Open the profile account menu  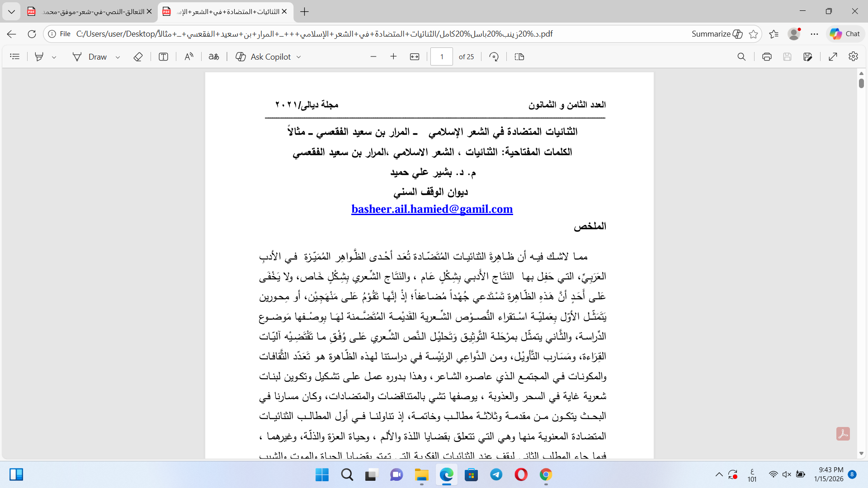[x=794, y=34]
